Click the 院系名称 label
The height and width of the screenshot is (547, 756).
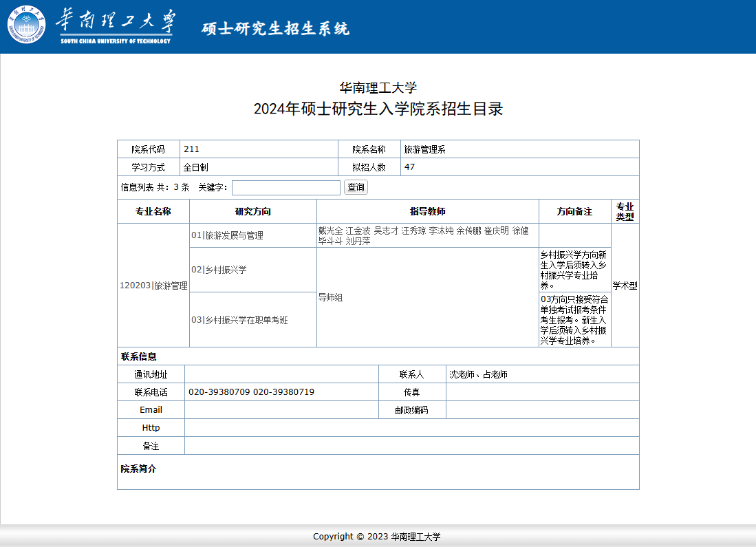369,149
